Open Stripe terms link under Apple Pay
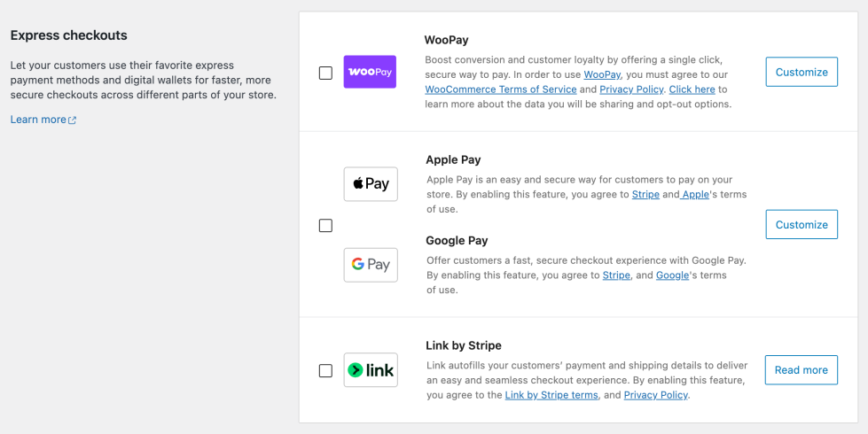 tap(645, 195)
